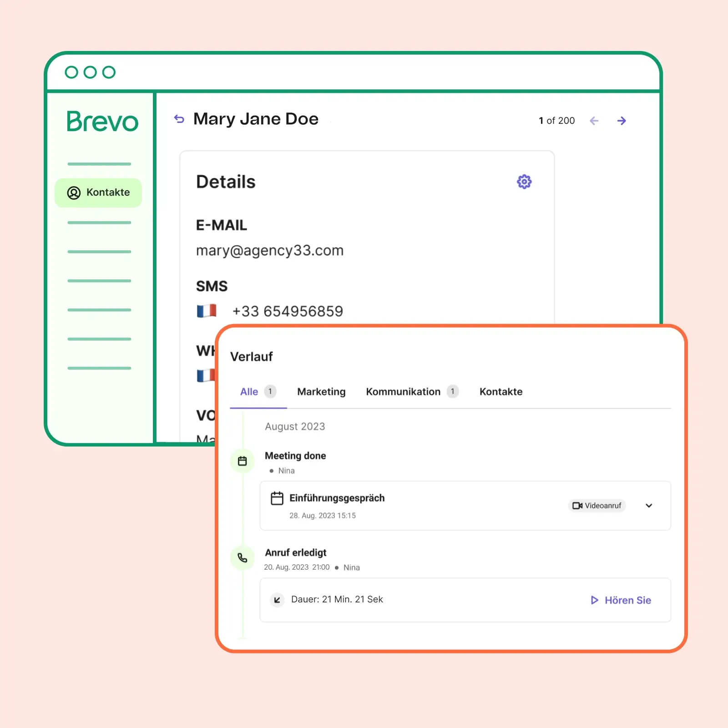Switch to the Marketing tab
This screenshot has height=728, width=728.
[321, 392]
